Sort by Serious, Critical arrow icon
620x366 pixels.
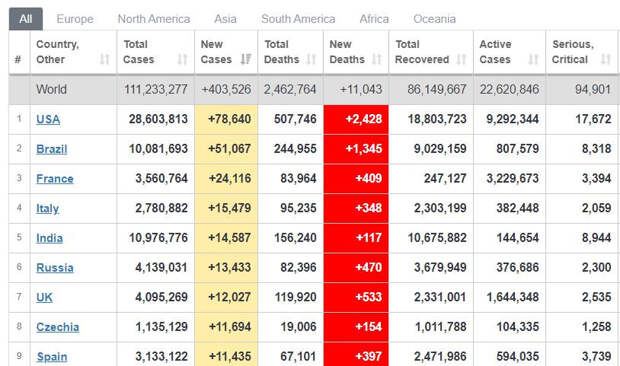(x=606, y=59)
